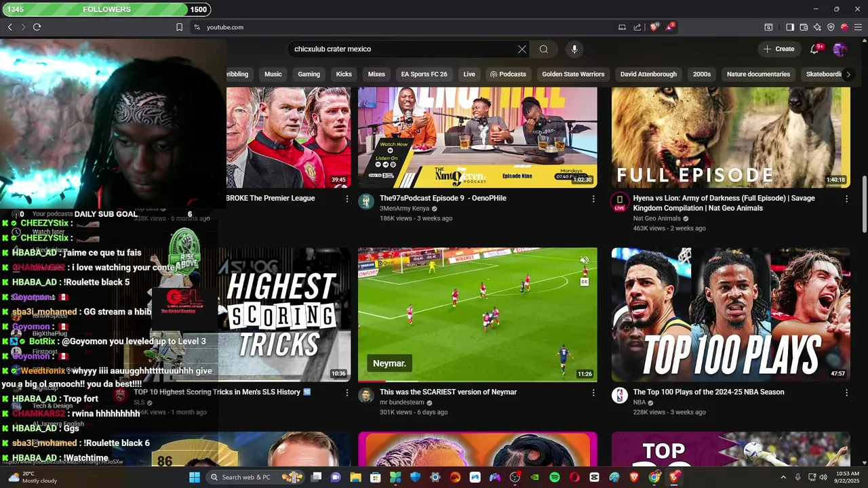
Task: Open the Brave Rewards triangle icon
Action: [671, 27]
